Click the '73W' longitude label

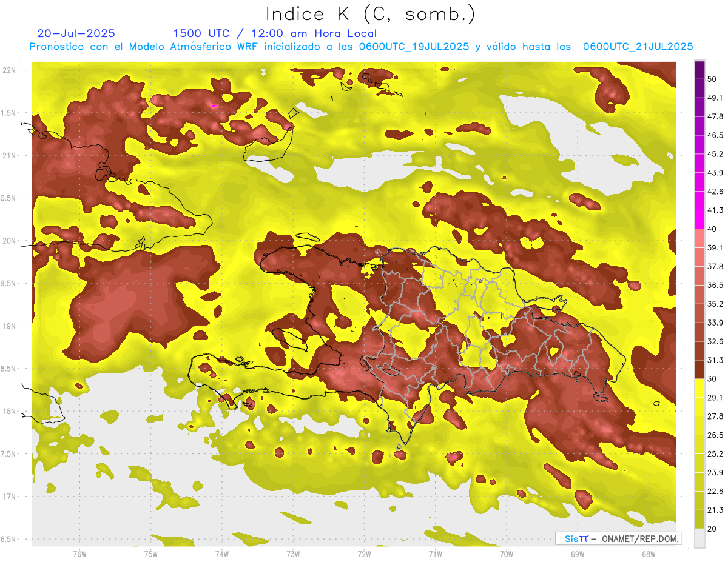[x=293, y=554]
